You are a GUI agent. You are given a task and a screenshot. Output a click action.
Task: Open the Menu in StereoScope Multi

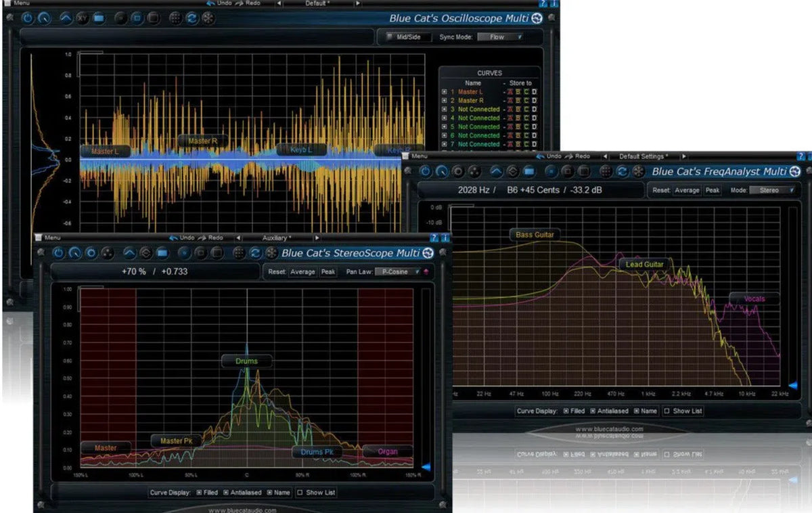53,238
